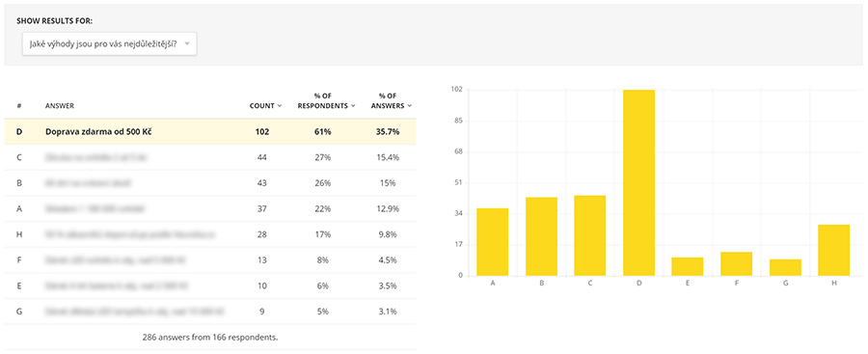Sort by % of Answers column
Screen dimensions: 868x354
click(x=392, y=101)
